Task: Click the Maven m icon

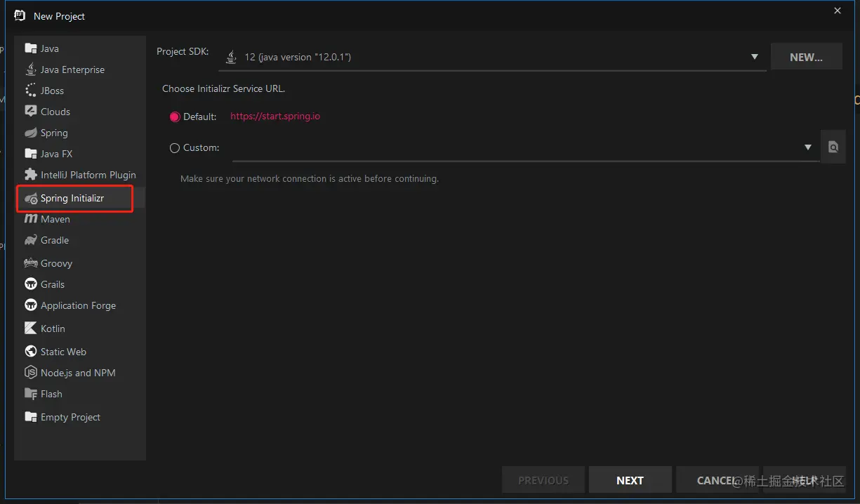Action: pyautogui.click(x=30, y=219)
